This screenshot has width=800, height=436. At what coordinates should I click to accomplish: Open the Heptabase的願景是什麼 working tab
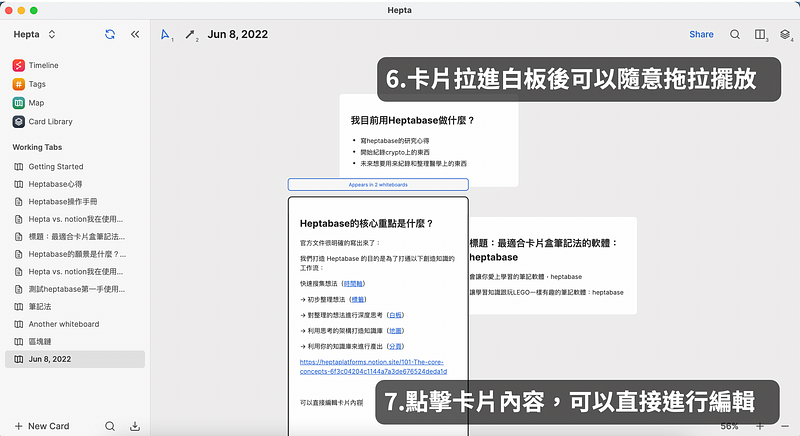(77, 254)
